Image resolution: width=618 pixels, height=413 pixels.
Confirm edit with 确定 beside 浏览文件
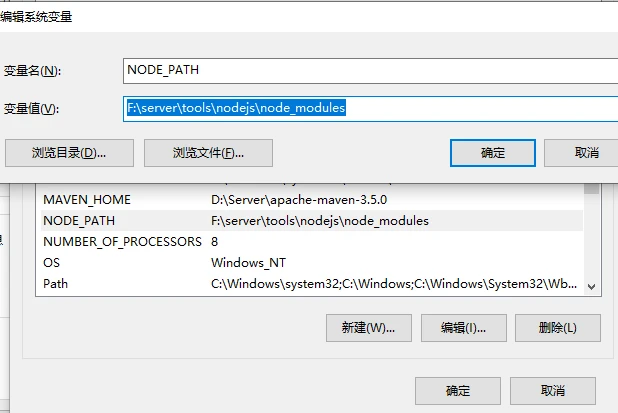[493, 153]
